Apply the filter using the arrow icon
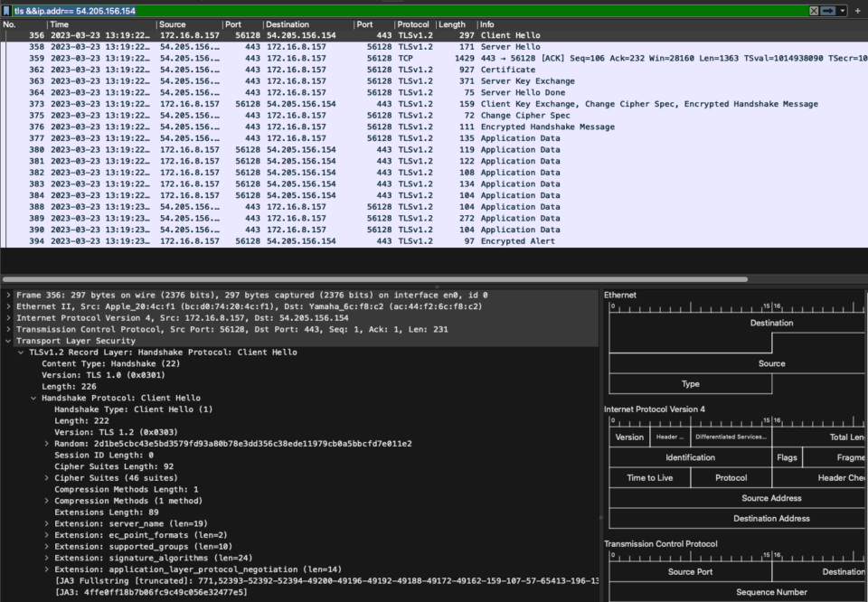Viewport: 868px width, 602px height. (827, 11)
